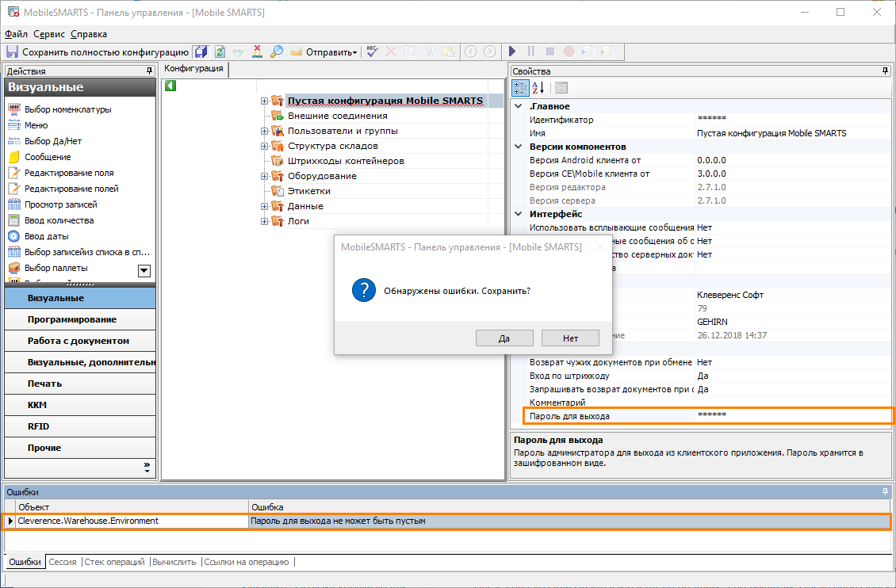
Task: Click Сохранить полностью конфигурацию
Action: (x=98, y=52)
